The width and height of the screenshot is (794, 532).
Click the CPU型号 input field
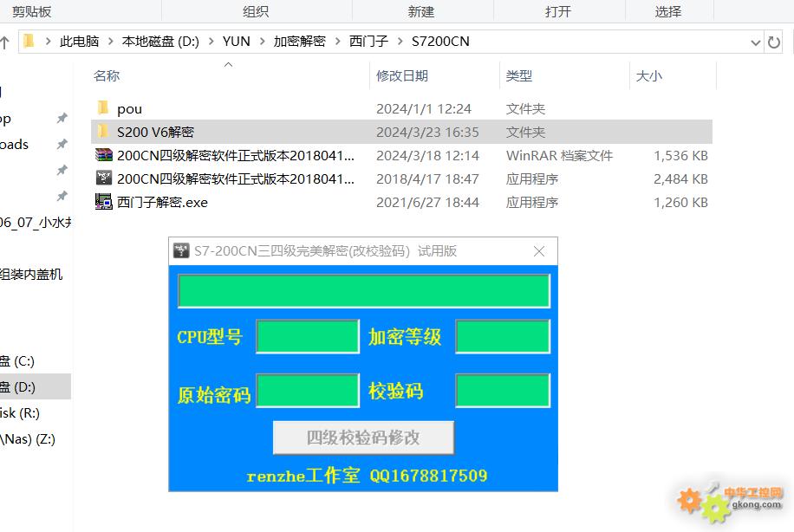tap(308, 336)
